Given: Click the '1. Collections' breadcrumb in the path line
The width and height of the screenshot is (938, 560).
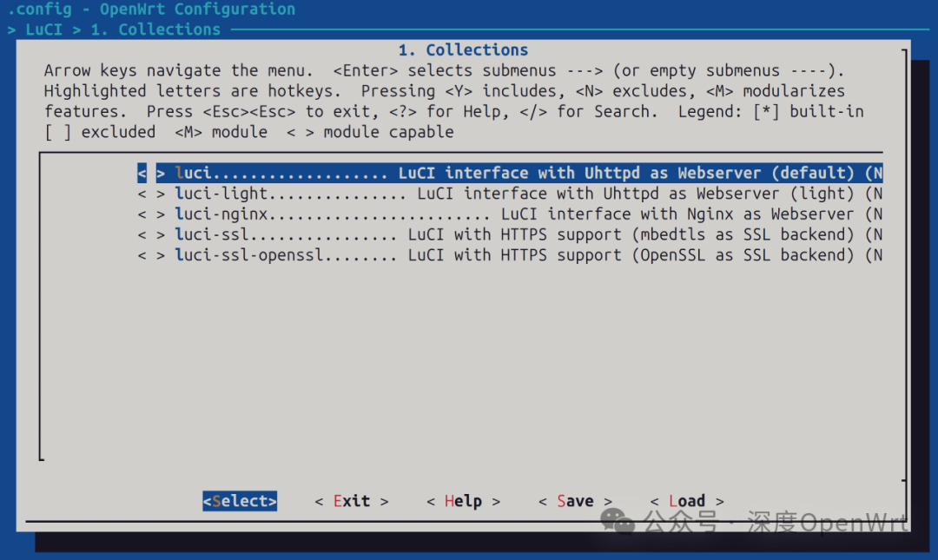Looking at the screenshot, I should [155, 30].
